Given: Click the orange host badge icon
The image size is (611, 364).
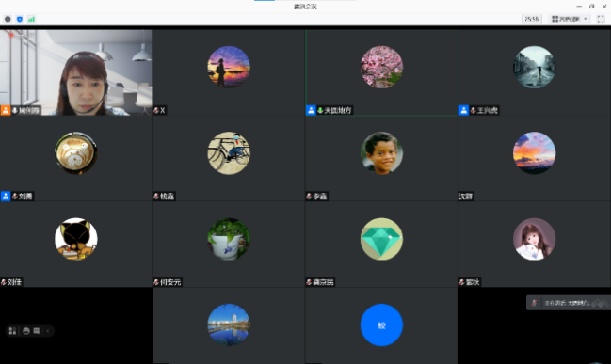Looking at the screenshot, I should 5,110.
